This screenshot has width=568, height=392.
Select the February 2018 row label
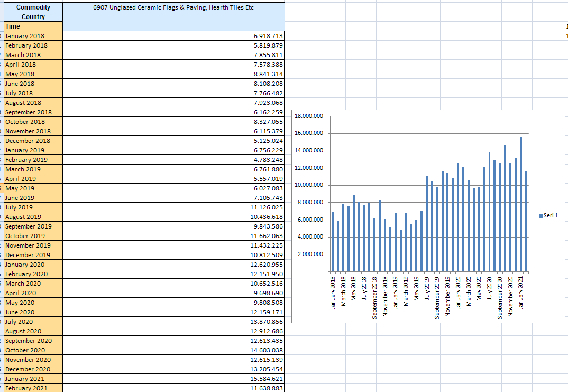33,45
